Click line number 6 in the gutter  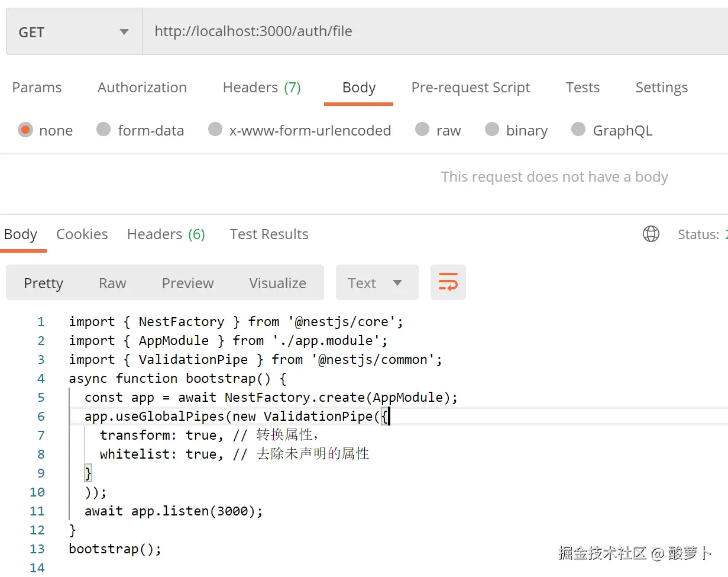(x=41, y=417)
